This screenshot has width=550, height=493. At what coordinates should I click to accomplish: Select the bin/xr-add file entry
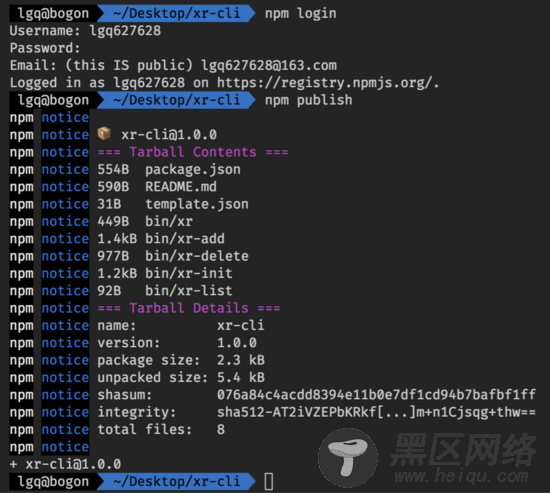click(x=185, y=239)
